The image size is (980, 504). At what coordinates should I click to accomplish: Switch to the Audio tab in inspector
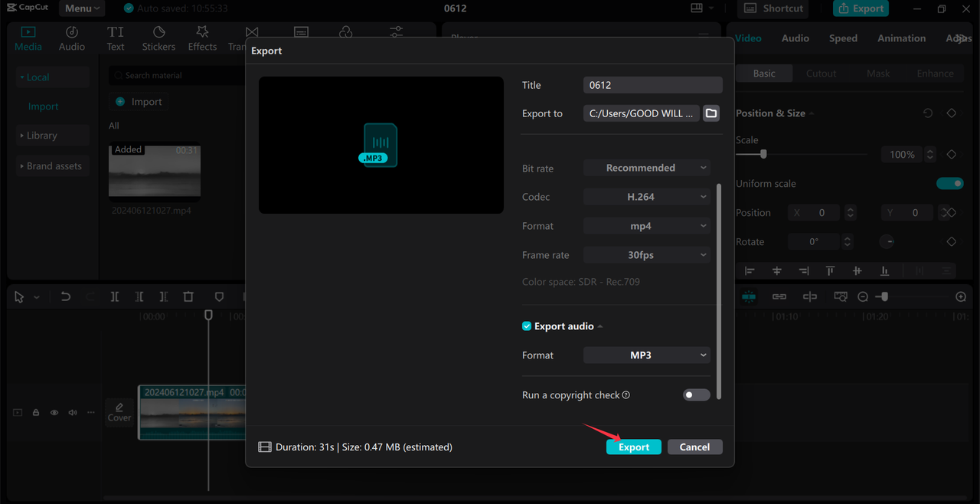pos(795,38)
